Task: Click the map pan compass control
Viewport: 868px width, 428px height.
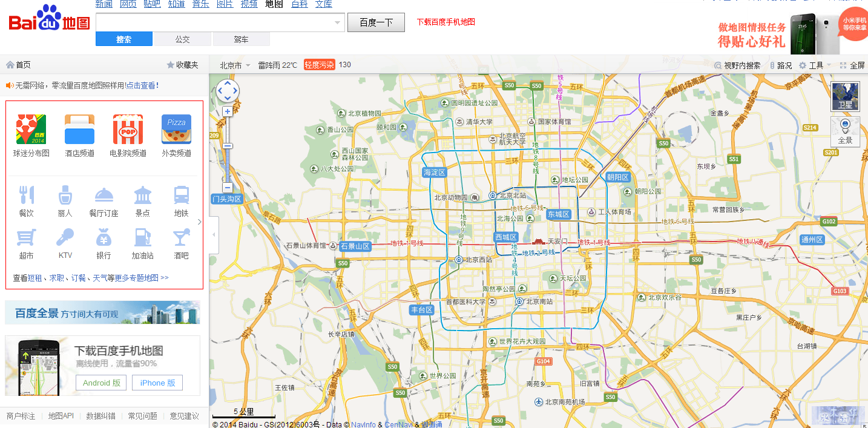Action: tap(228, 91)
